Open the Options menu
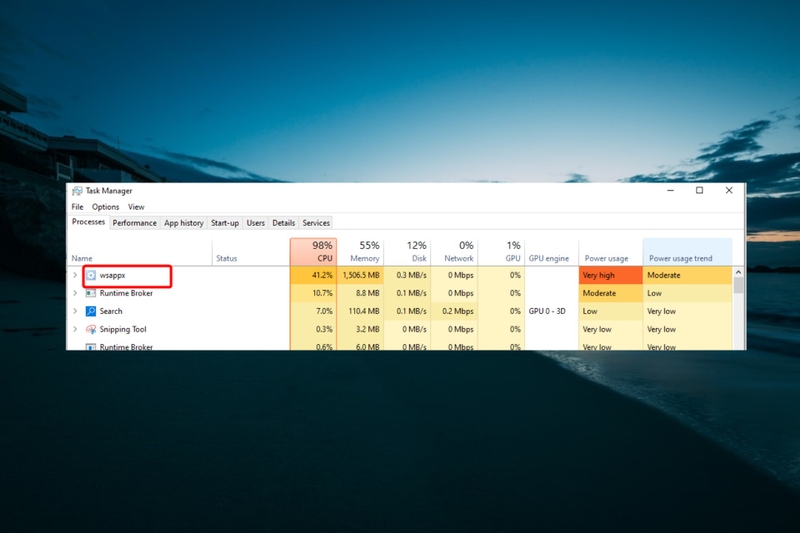 click(x=106, y=207)
